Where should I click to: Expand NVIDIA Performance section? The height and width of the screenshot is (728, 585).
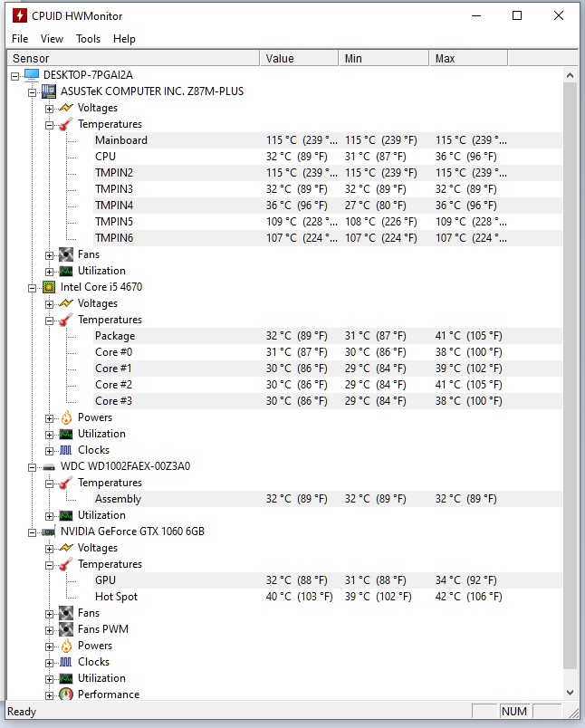pyautogui.click(x=49, y=695)
